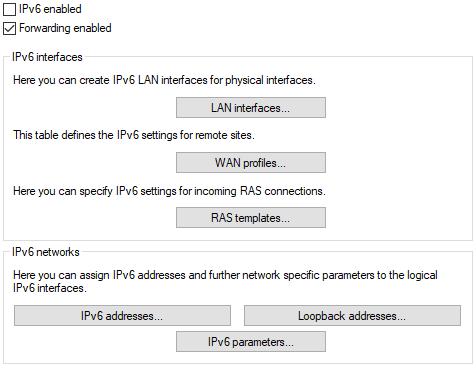Uncheck the Forwarding enabled checkbox

9,29
